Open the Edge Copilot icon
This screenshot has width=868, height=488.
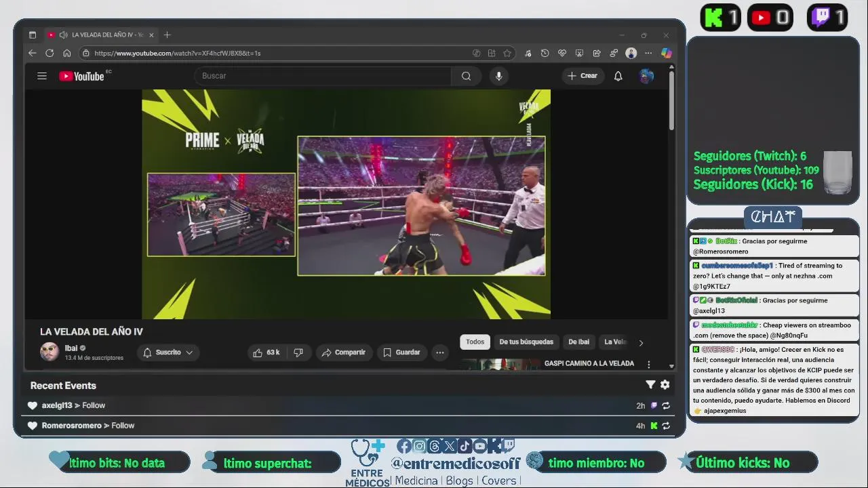pyautogui.click(x=666, y=53)
